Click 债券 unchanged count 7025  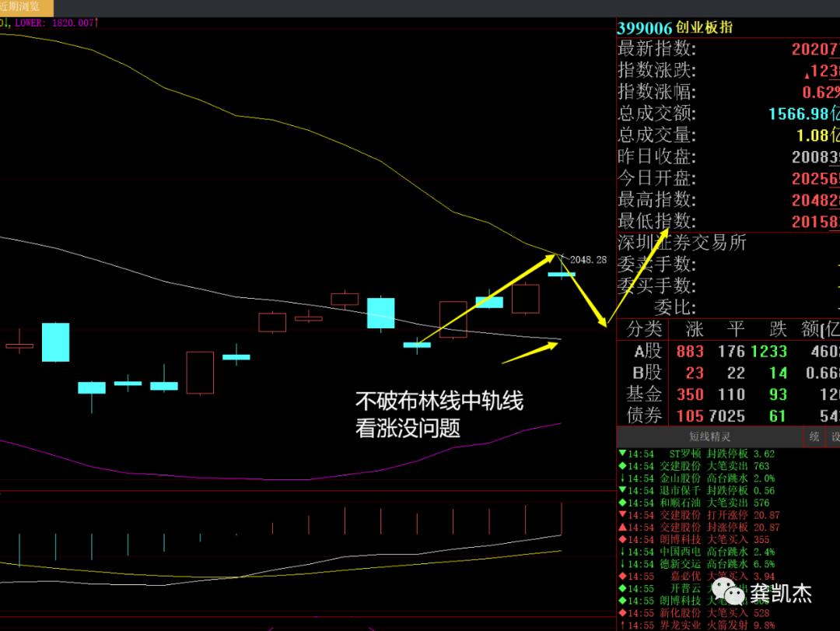(x=727, y=416)
